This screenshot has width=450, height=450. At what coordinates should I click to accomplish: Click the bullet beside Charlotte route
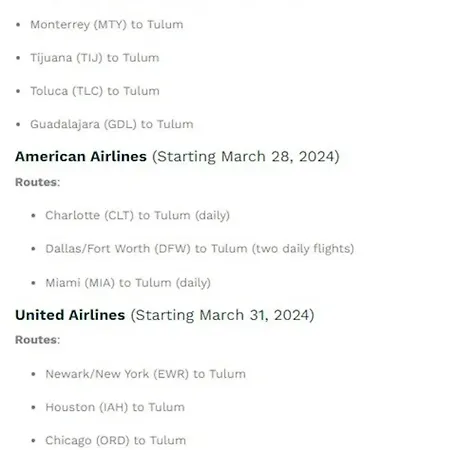click(33, 216)
